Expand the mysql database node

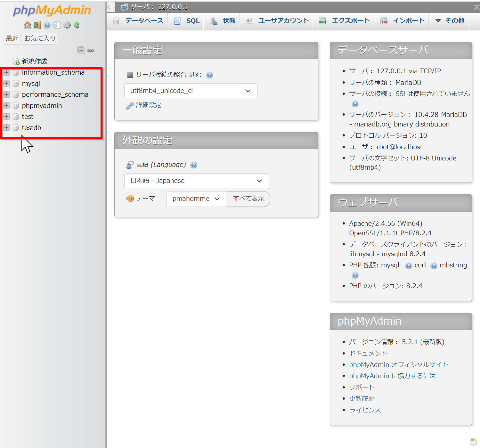6,83
